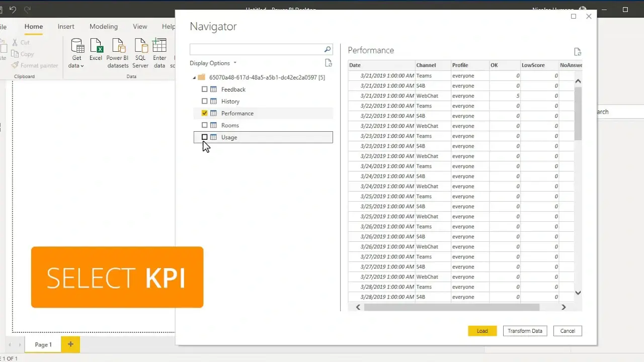644x362 pixels.
Task: Click the Get data database icon
Action: (x=77, y=46)
